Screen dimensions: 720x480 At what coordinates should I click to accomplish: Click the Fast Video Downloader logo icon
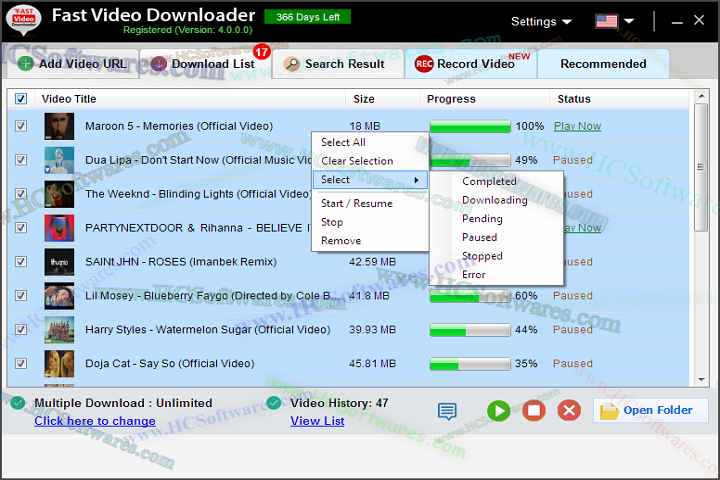tap(23, 20)
